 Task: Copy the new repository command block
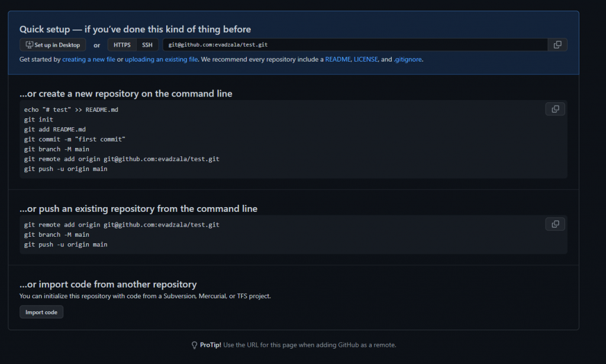tap(555, 109)
